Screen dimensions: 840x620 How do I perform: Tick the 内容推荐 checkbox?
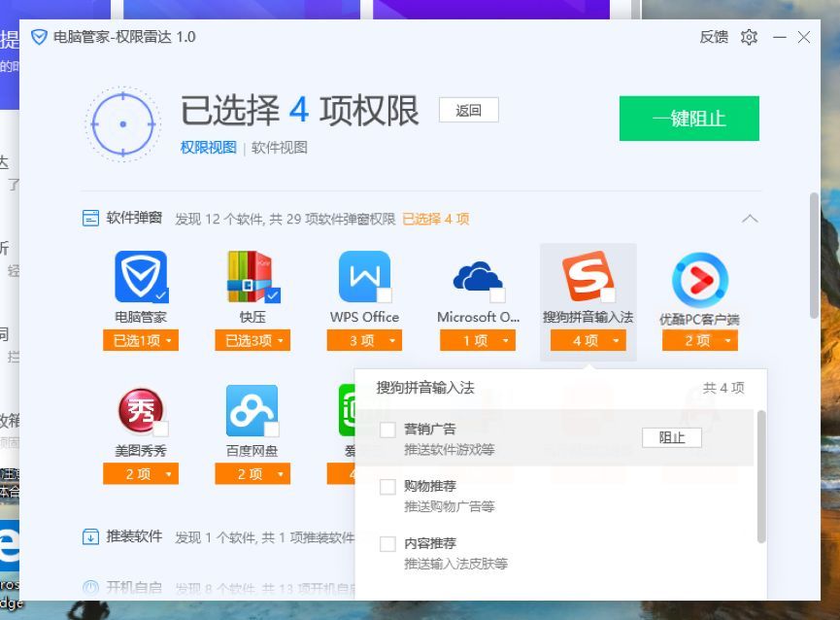coord(387,544)
